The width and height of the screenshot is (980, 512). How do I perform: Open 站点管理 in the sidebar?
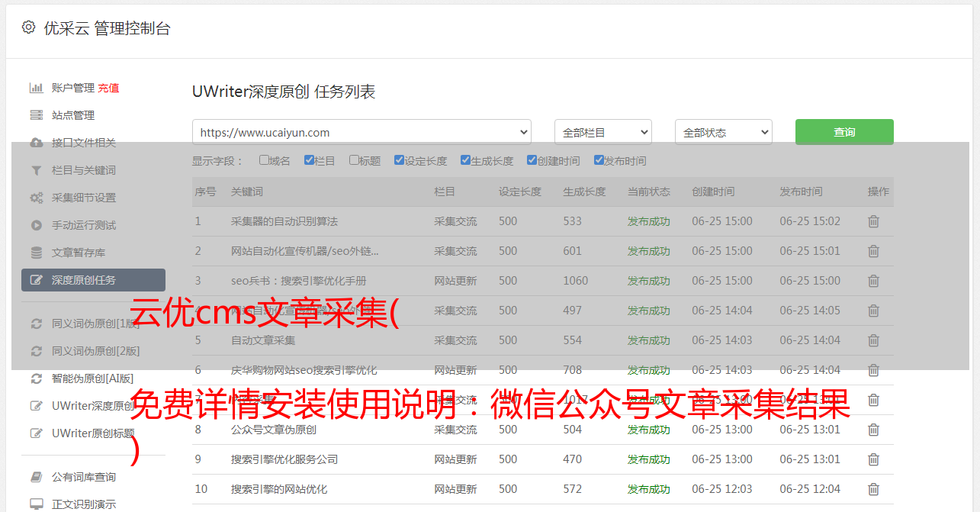pos(73,115)
